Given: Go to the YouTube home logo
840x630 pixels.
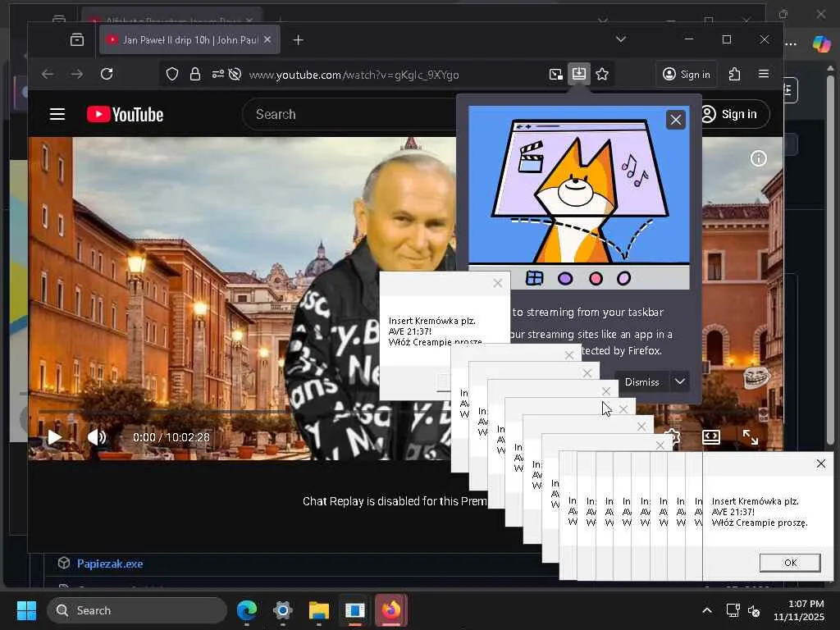Looking at the screenshot, I should tap(126, 114).
